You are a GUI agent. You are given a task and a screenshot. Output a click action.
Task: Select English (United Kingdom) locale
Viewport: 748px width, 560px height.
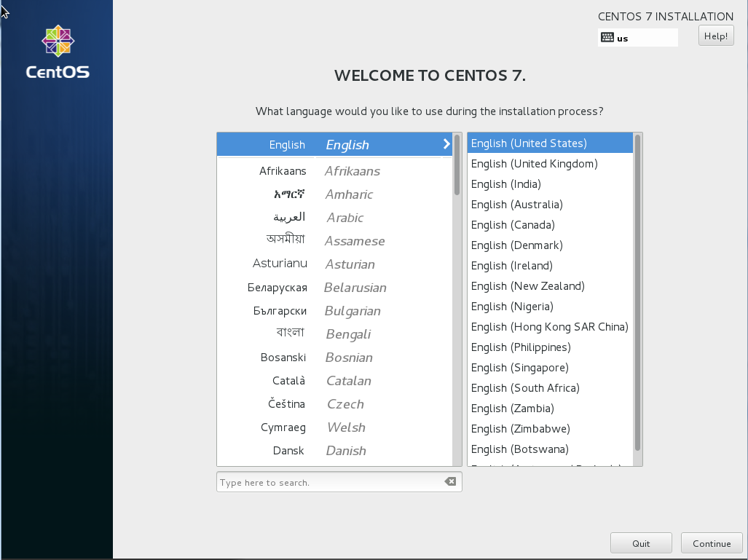point(534,163)
